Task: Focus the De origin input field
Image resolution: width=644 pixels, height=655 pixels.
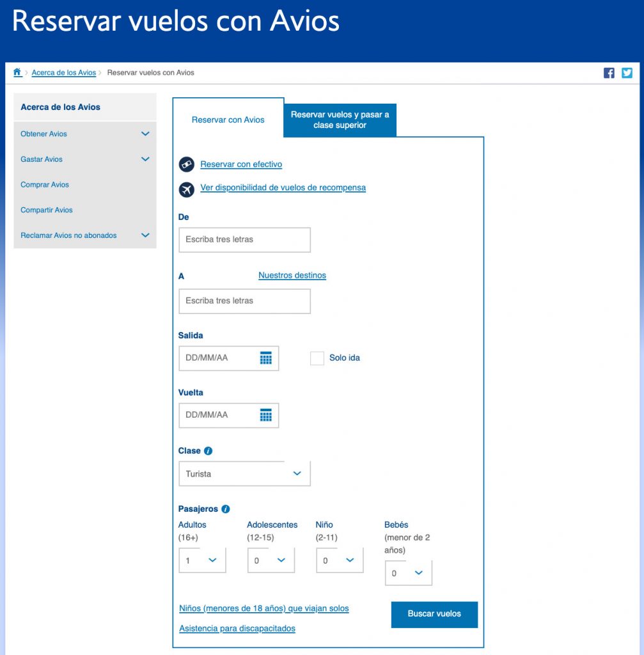Action: pos(244,240)
